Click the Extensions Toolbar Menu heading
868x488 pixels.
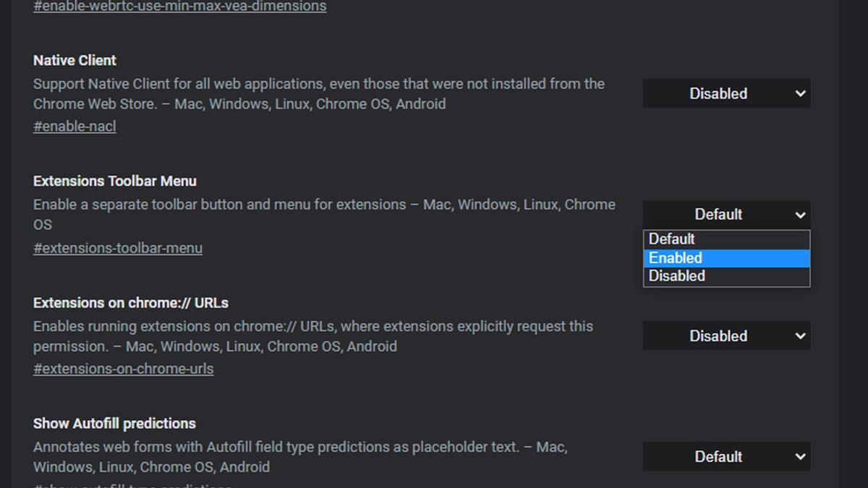click(115, 181)
